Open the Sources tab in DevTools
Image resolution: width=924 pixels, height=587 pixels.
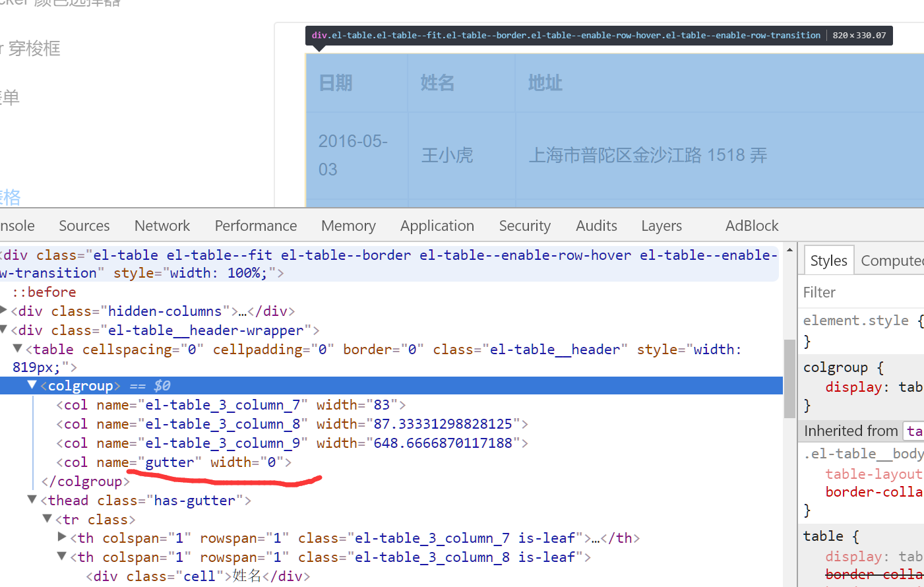coord(84,226)
